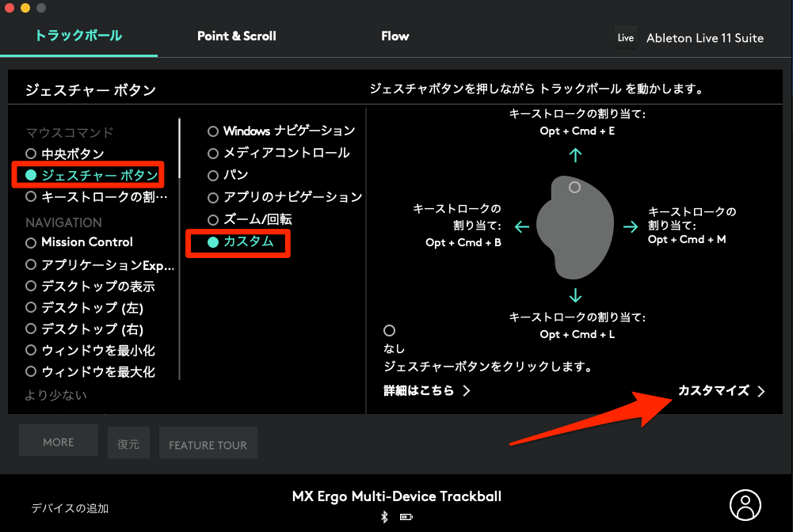Select the 中央ボタン radio option

point(31,154)
